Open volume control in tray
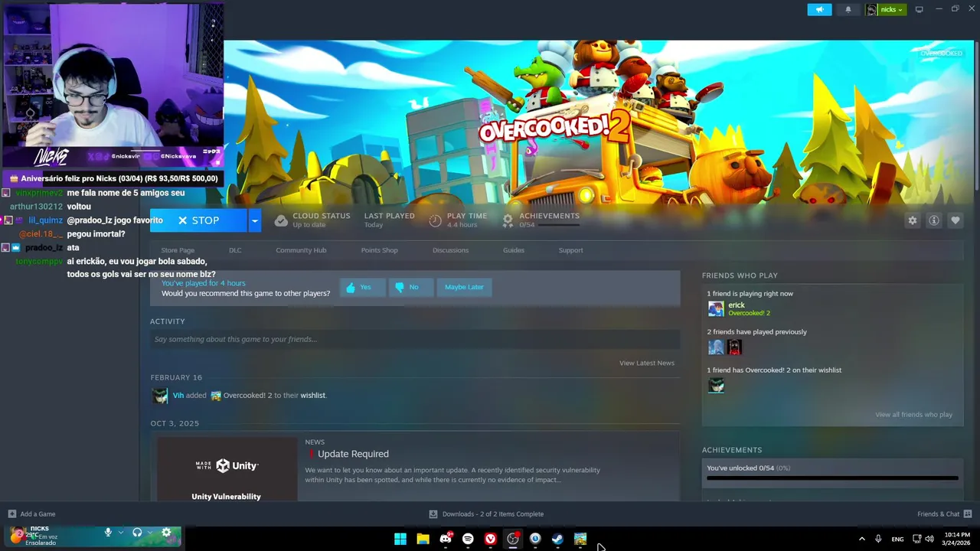Viewport: 980px width, 551px height. (x=929, y=539)
